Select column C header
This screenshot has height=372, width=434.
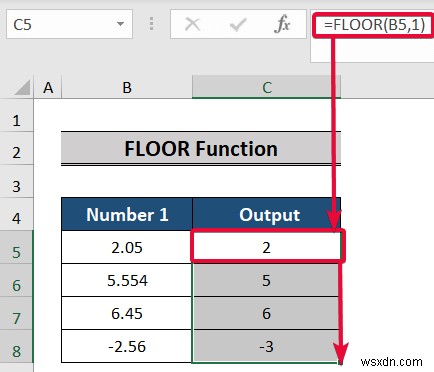click(267, 87)
